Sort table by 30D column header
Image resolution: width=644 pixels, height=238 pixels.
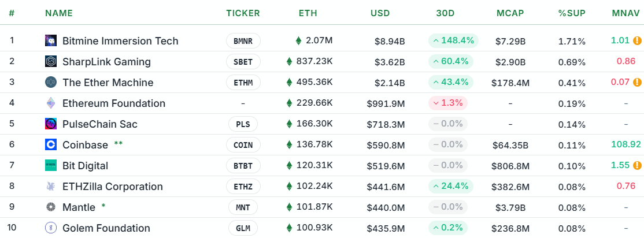pos(446,13)
